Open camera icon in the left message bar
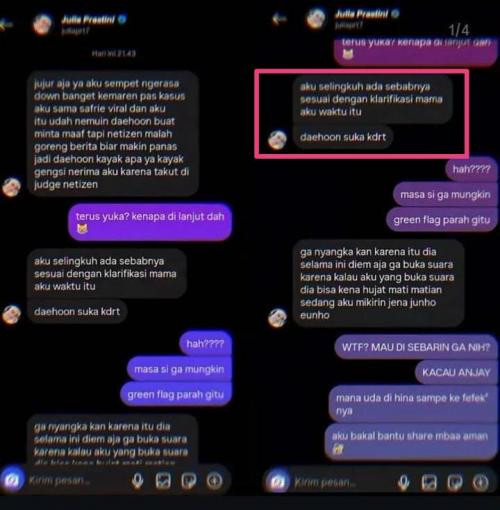Screen dimensions: 500x510 (x=12, y=480)
